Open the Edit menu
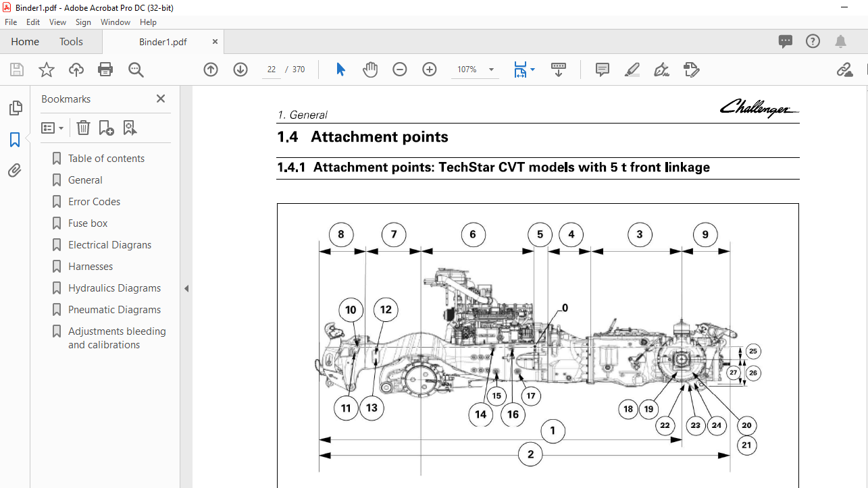Image resolution: width=868 pixels, height=488 pixels. pos(33,22)
